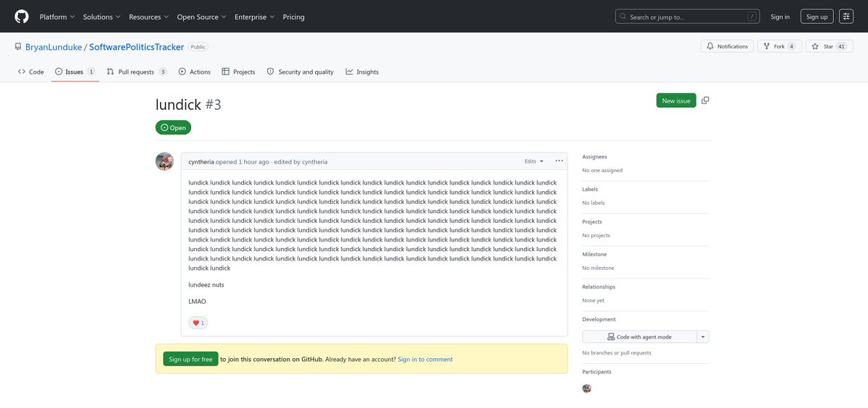Click the Sign up button
868x408 pixels.
point(817,17)
